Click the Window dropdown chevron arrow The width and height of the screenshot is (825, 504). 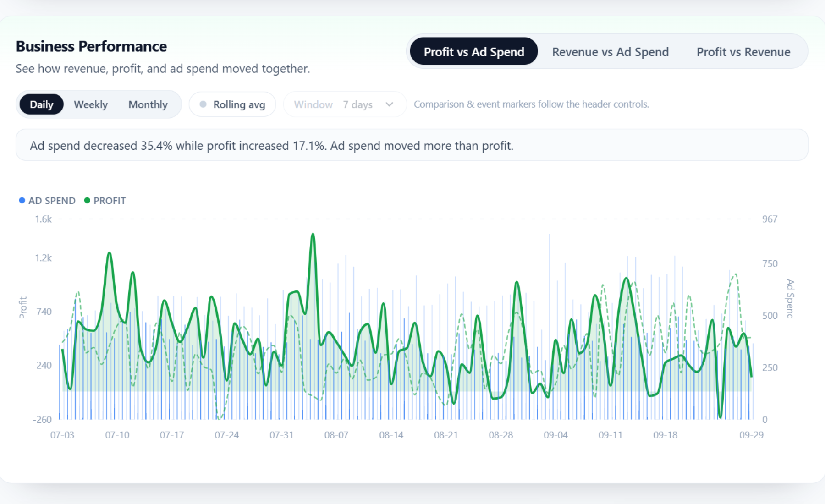(390, 104)
